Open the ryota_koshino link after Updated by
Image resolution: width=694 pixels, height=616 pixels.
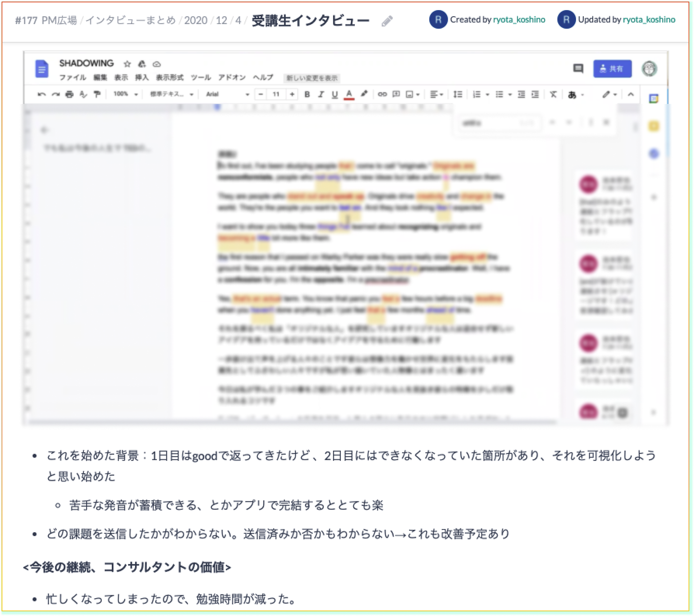tap(649, 20)
